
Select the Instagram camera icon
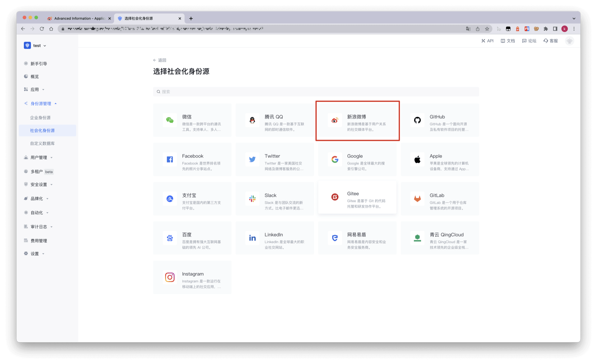[x=170, y=277]
